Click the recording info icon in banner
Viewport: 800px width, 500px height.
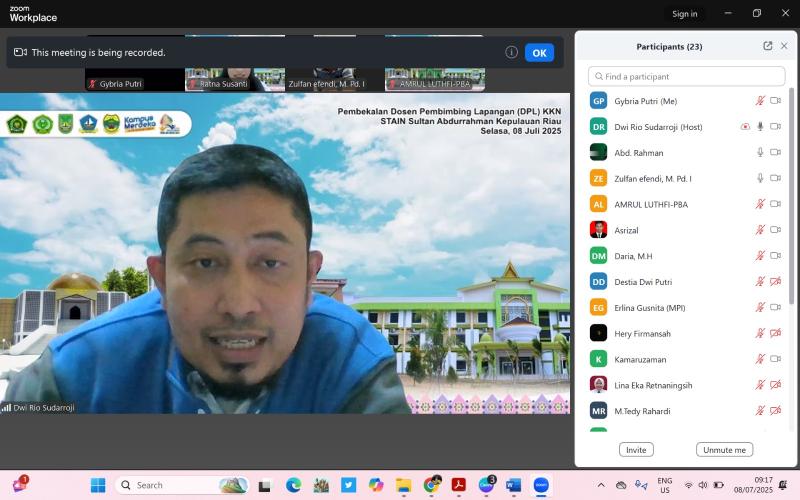(511, 52)
